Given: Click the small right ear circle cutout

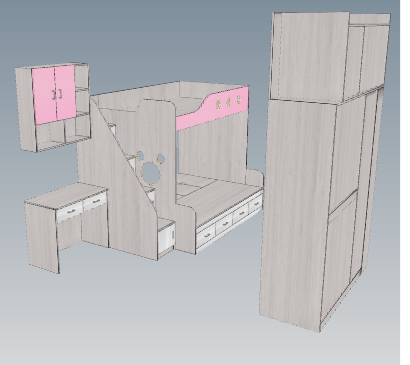Looking at the screenshot, I should pos(160,159).
